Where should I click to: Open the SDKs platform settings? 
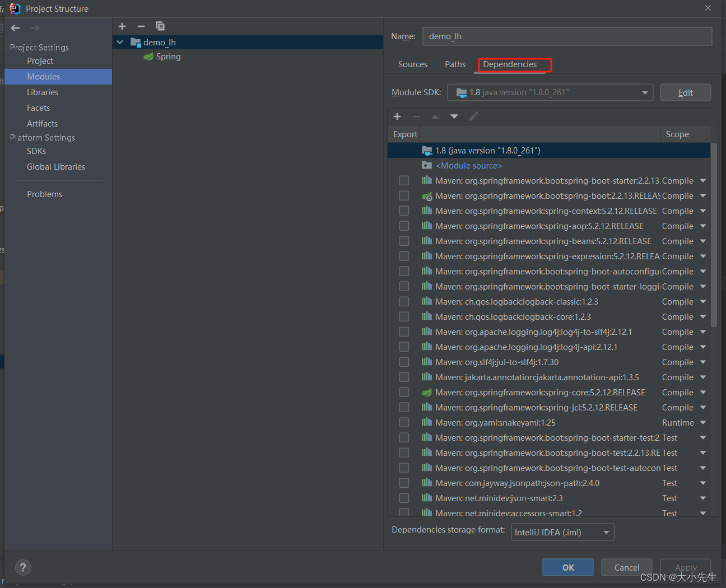(36, 151)
